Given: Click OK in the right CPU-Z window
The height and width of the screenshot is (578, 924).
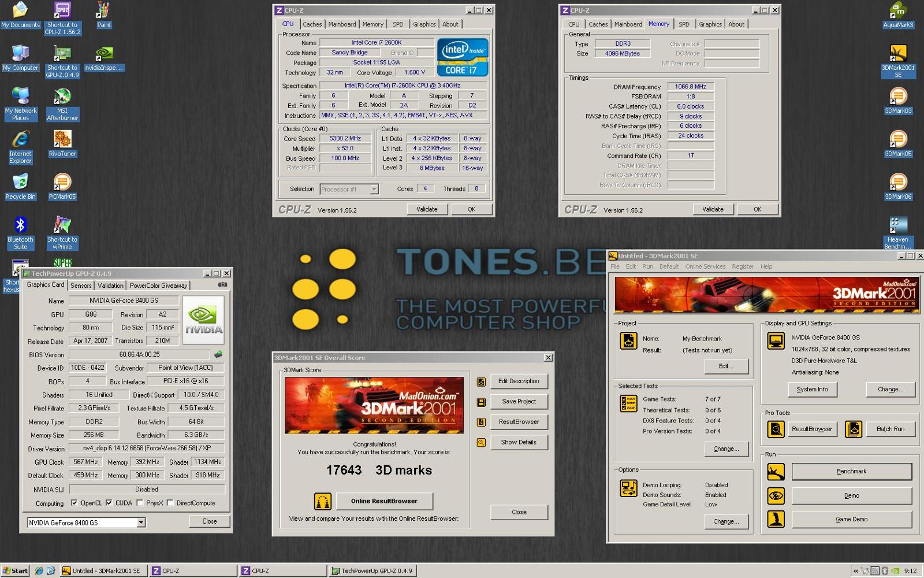Looking at the screenshot, I should click(x=757, y=209).
